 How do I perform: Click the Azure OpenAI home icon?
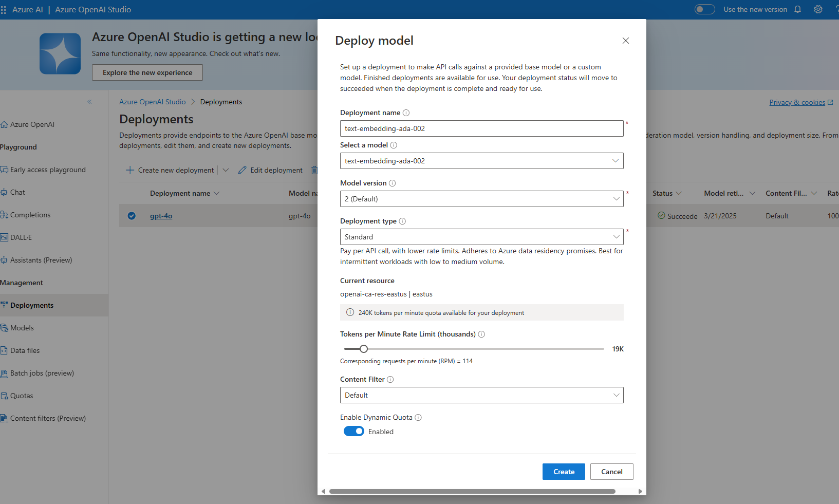[4, 124]
